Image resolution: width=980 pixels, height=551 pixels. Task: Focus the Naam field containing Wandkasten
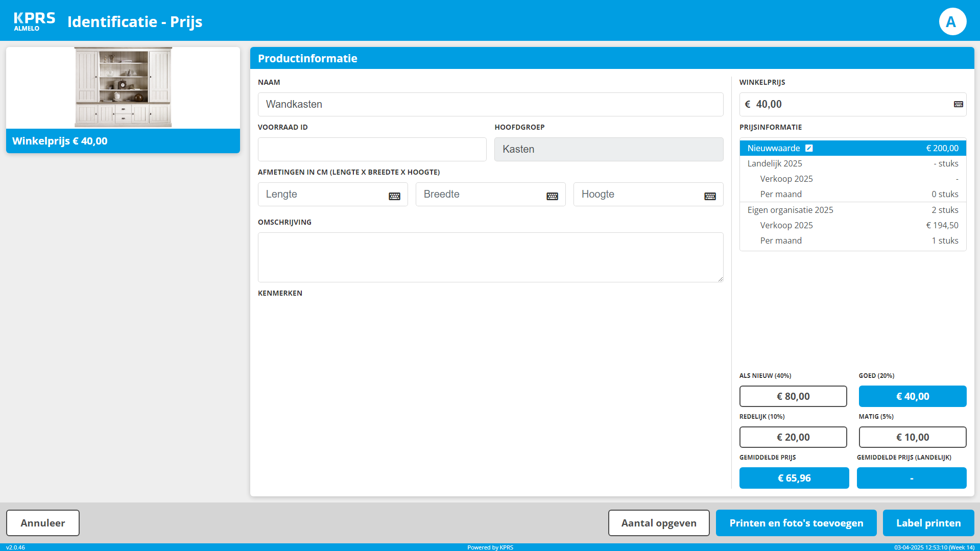click(x=490, y=104)
